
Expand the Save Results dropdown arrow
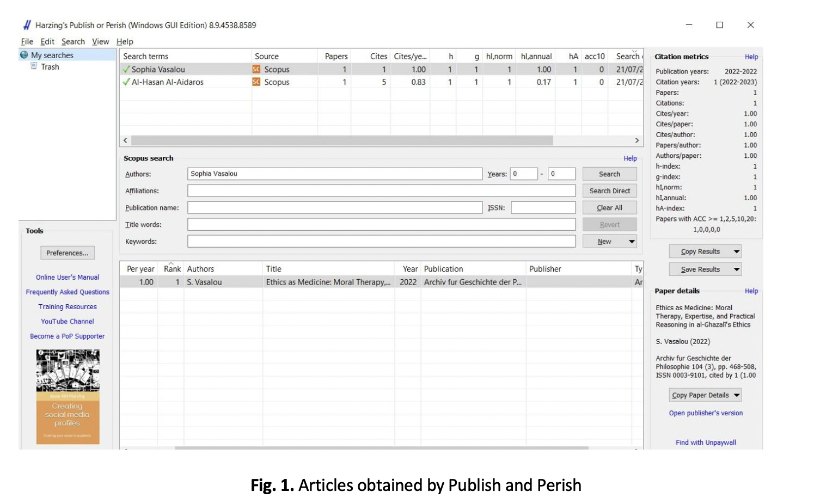(736, 269)
